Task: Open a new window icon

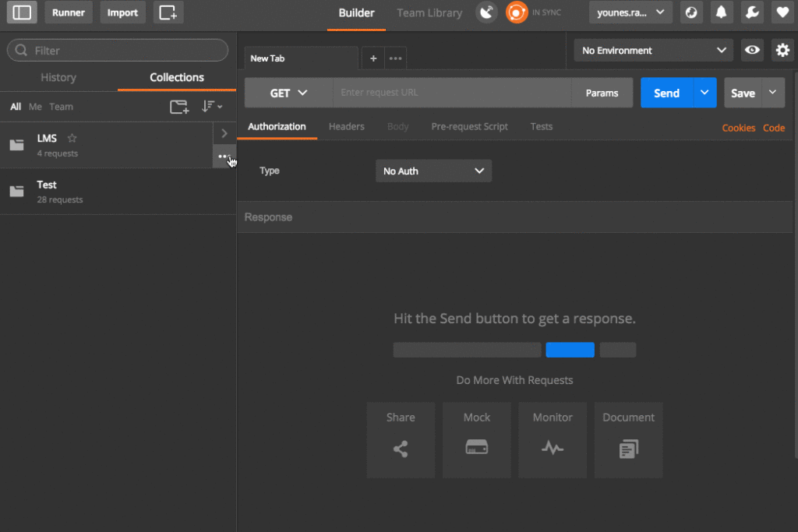Action: (168, 12)
